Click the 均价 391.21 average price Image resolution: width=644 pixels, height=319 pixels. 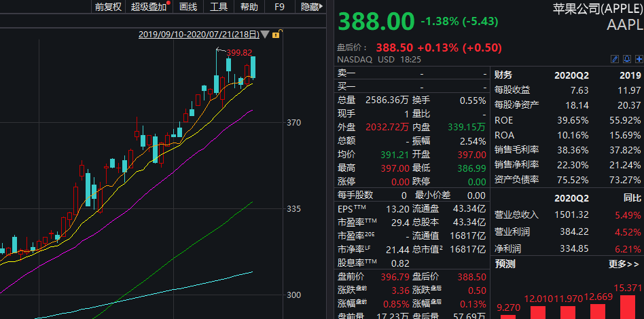coord(395,155)
